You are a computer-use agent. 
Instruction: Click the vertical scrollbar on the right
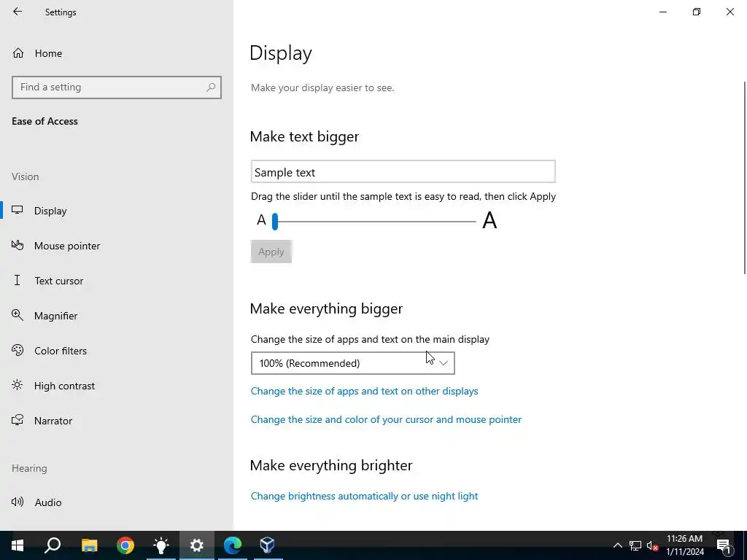(745, 178)
